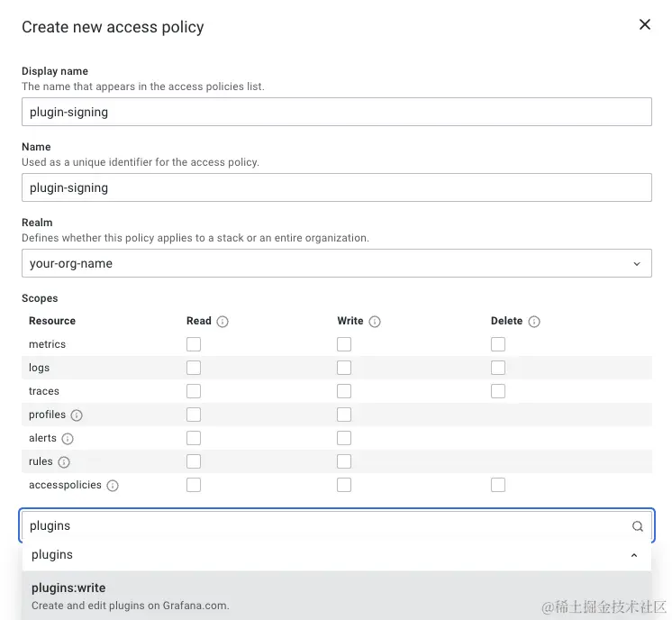Close the Create new access policy dialog
The width and height of the screenshot is (672, 620).
click(644, 25)
